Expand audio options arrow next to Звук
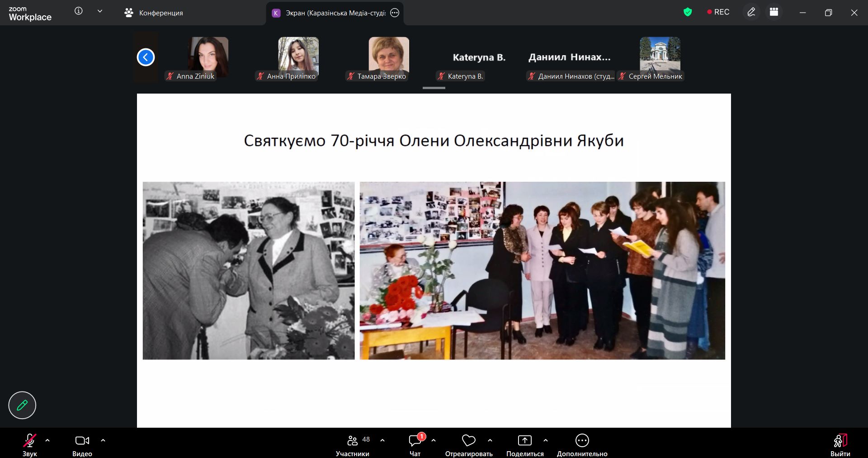 47,440
